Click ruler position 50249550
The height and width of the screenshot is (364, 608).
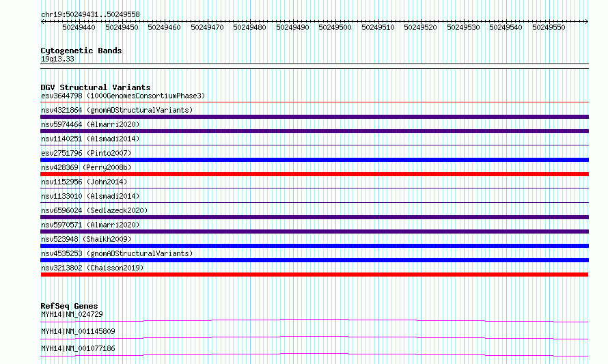549,27
